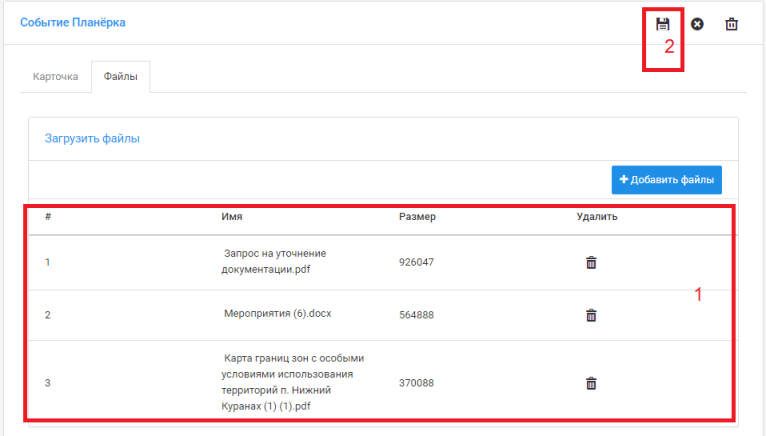Click file name Запрос на уточнение документации.pdf
The height and width of the screenshot is (436, 766).
(x=274, y=261)
